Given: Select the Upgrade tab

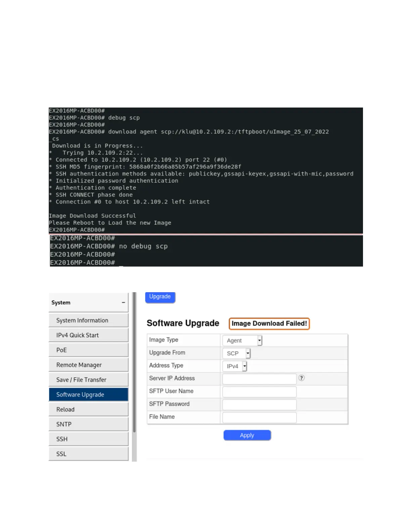Looking at the screenshot, I should 160,297.
